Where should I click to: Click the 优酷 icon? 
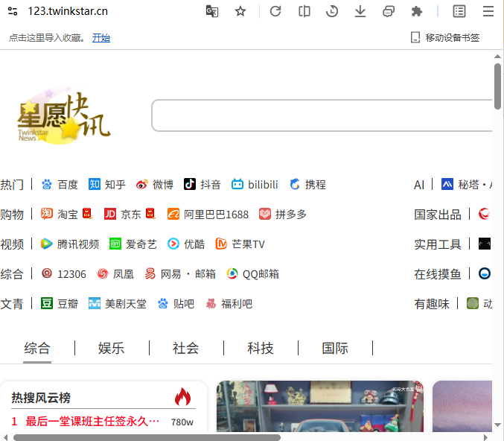(173, 244)
